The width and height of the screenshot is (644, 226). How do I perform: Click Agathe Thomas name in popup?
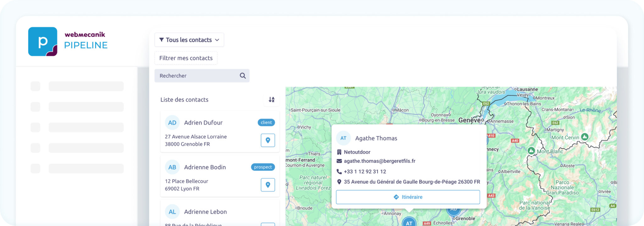click(376, 138)
